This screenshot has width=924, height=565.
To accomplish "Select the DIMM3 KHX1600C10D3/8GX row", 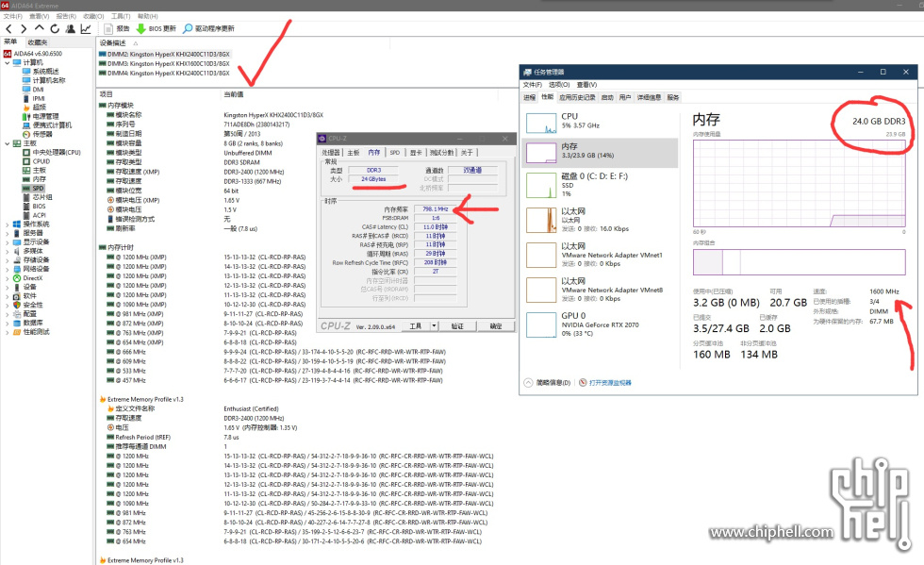I will (x=164, y=64).
